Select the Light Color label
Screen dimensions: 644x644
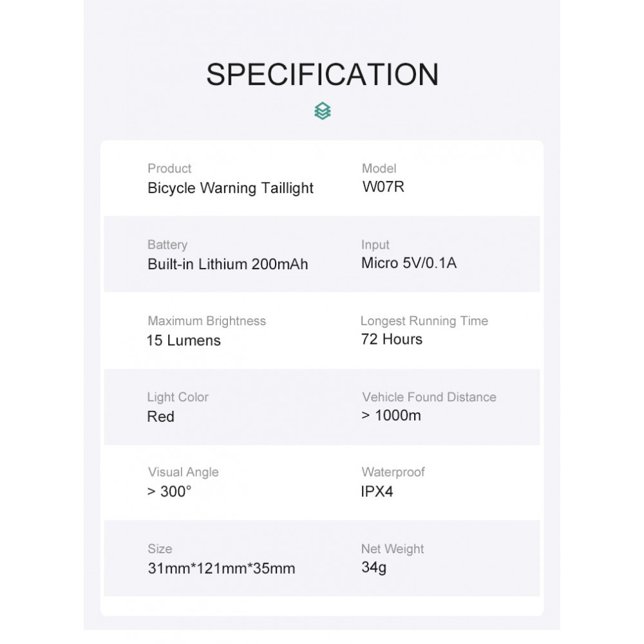178,397
